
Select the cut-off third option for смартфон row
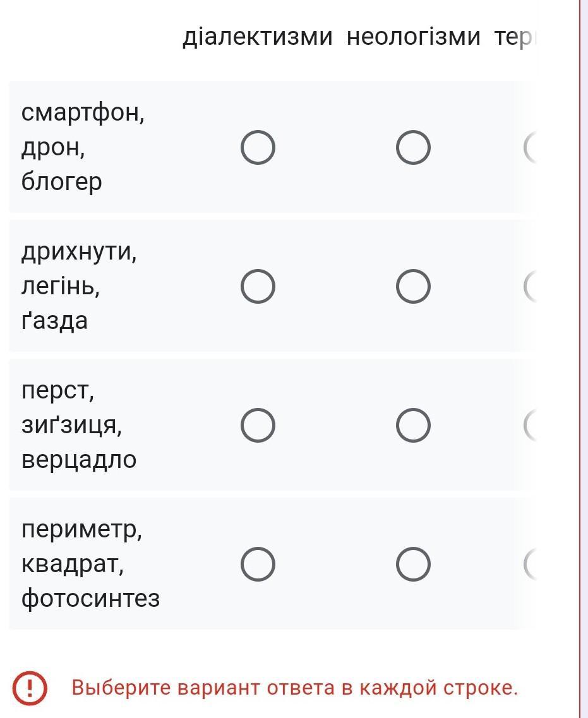coord(531,148)
